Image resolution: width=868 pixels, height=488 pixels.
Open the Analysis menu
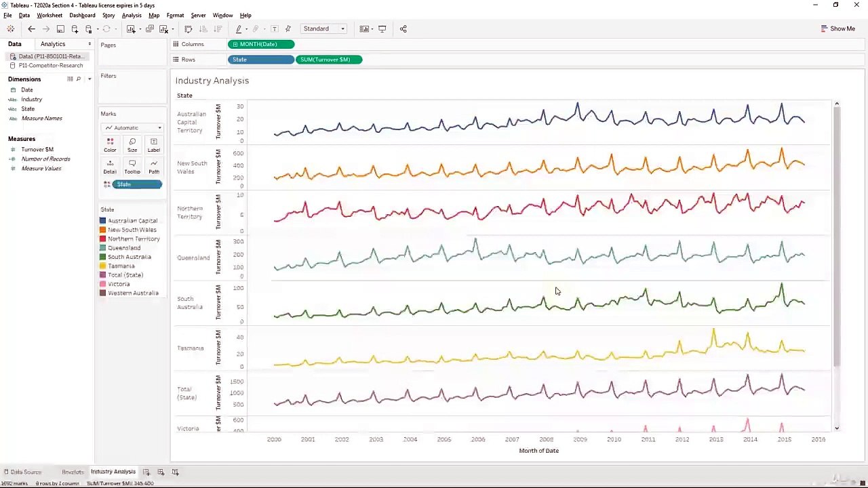point(132,15)
